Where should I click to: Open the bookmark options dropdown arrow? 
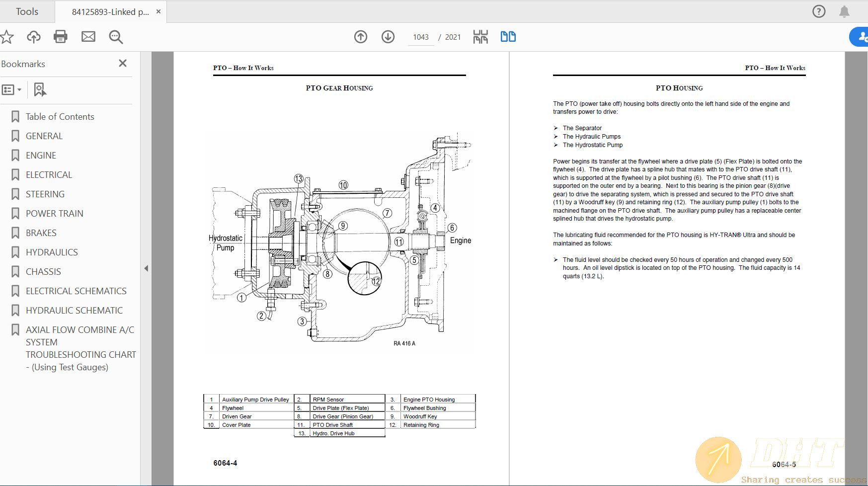coord(18,89)
